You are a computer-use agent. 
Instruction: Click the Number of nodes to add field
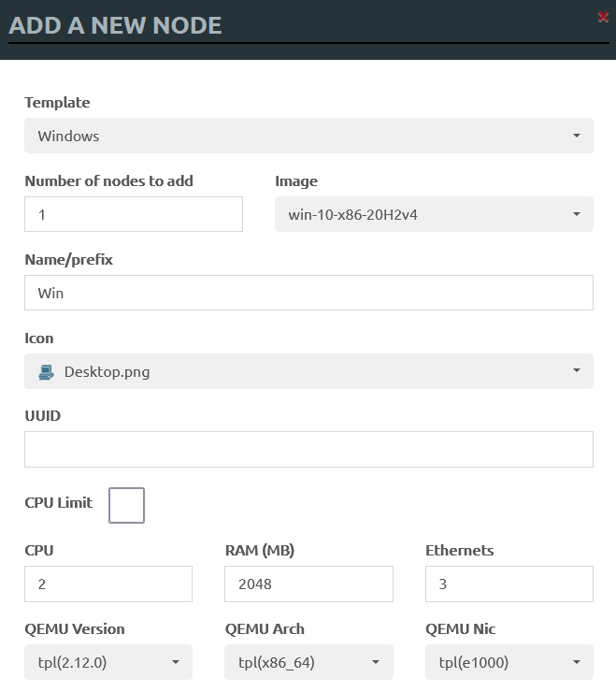[134, 214]
